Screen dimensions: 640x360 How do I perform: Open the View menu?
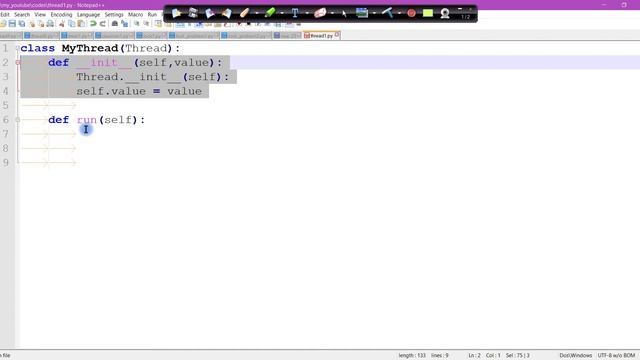(40, 14)
